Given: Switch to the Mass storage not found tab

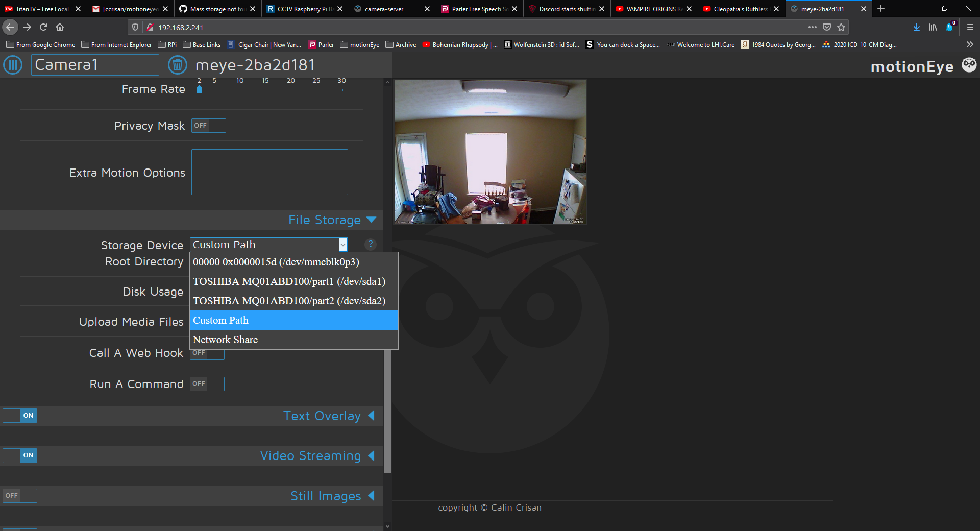Looking at the screenshot, I should 218,9.
